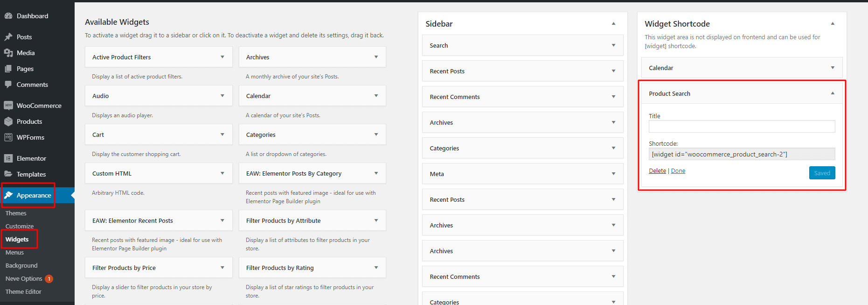Click the WPForms icon
868x305 pixels.
(8, 137)
